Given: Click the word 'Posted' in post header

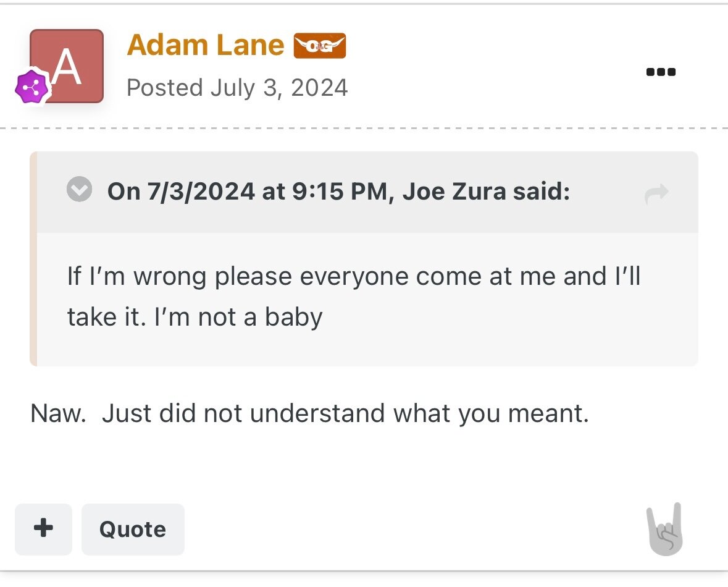Looking at the screenshot, I should (x=165, y=88).
